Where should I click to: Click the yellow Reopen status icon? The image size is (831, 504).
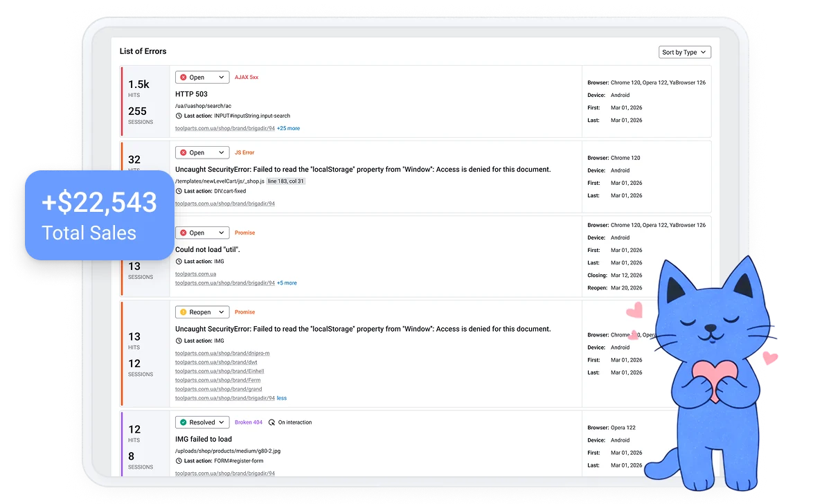pos(183,312)
